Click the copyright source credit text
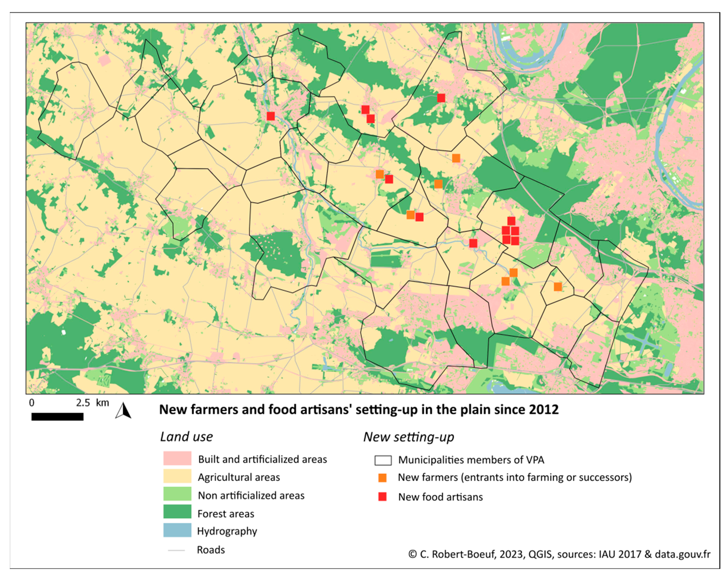 (559, 554)
